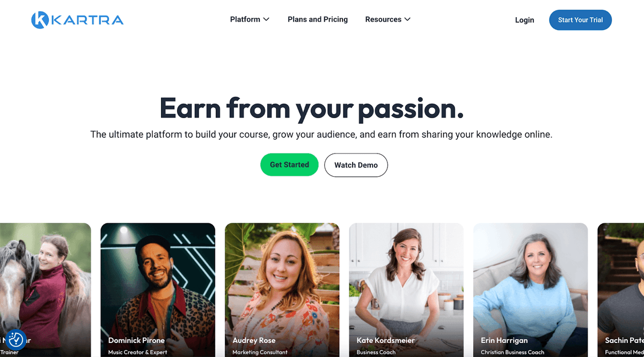Click the Kartra logo icon

point(40,20)
